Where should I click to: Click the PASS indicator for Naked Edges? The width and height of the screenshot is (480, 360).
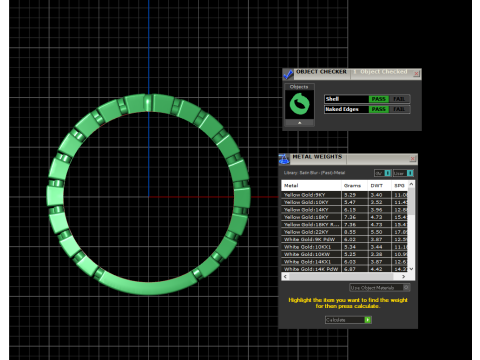pyautogui.click(x=378, y=109)
